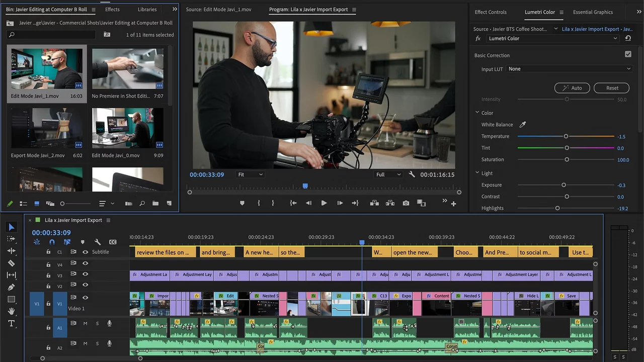Hide the Subtitle C1 track output
The width and height of the screenshot is (644, 362).
tap(85, 252)
